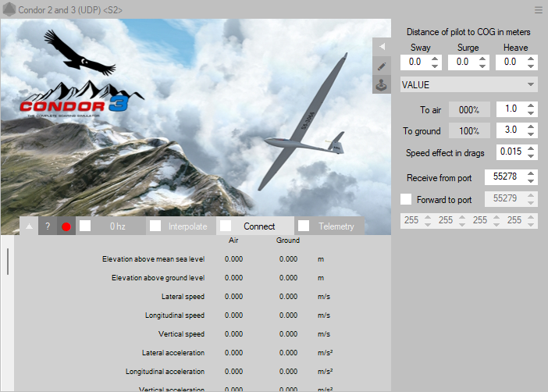Increase Sway value with up arrow
This screenshot has height=392, width=548.
tap(435, 59)
